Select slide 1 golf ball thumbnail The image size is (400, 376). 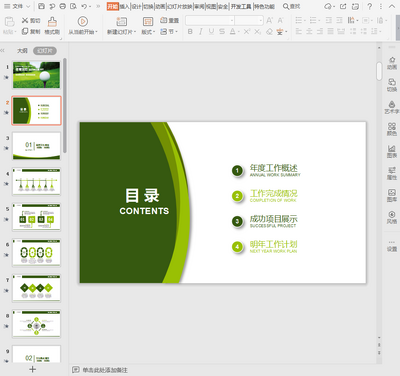pos(37,75)
